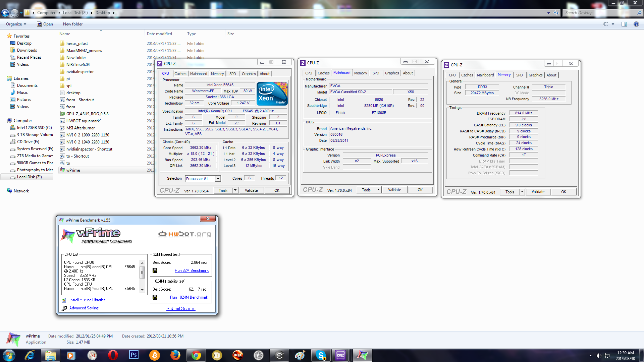Open Skype from the taskbar

click(321, 355)
